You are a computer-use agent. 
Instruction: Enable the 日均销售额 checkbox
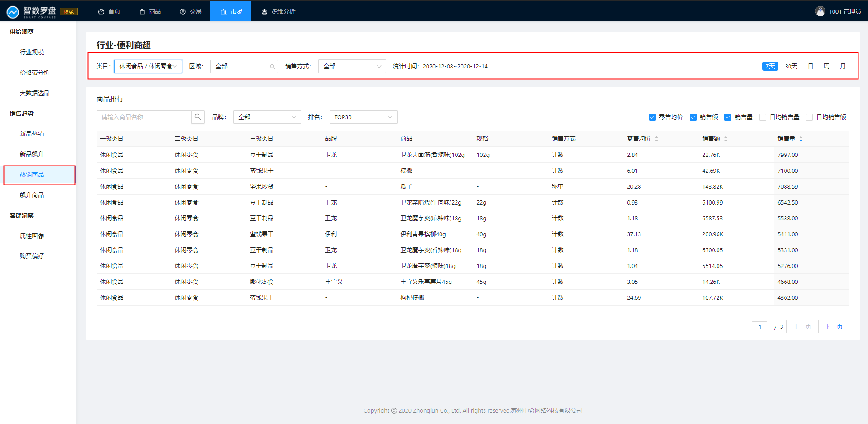809,117
